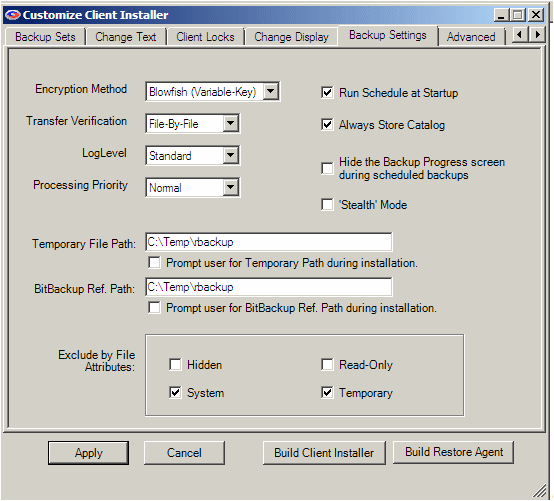Expand the Transfer Verification dropdown
Image resolution: width=554 pixels, height=501 pixels.
coord(231,123)
